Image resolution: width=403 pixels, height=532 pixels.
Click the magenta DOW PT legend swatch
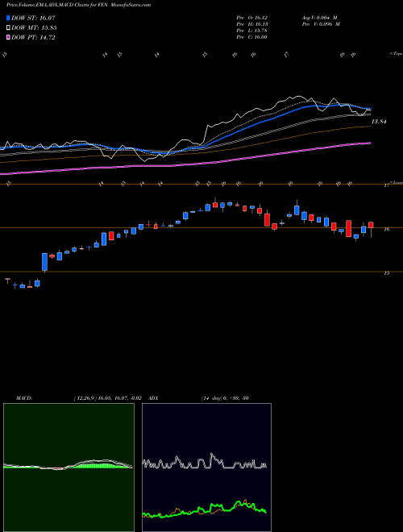click(x=8, y=38)
